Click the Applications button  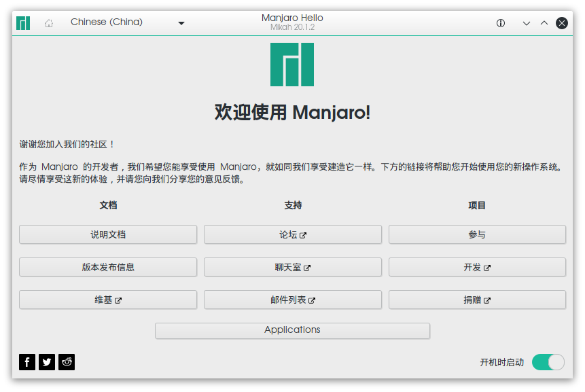(x=292, y=331)
